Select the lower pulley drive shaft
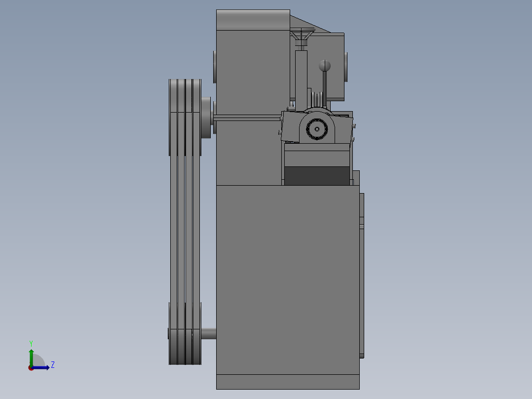The image size is (532, 399). click(x=209, y=333)
